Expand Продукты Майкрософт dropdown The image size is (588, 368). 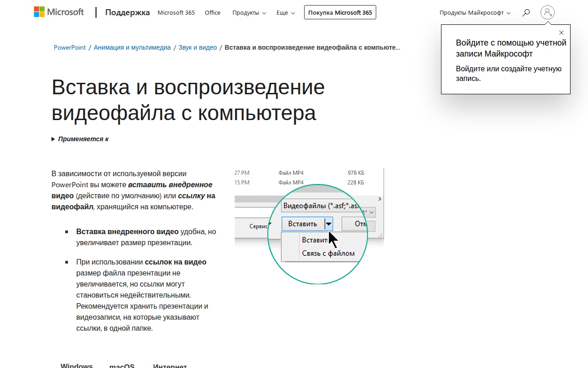[475, 12]
